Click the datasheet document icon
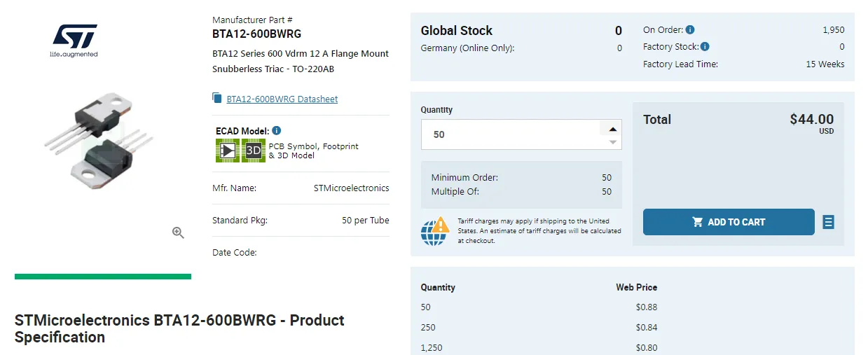 point(217,98)
